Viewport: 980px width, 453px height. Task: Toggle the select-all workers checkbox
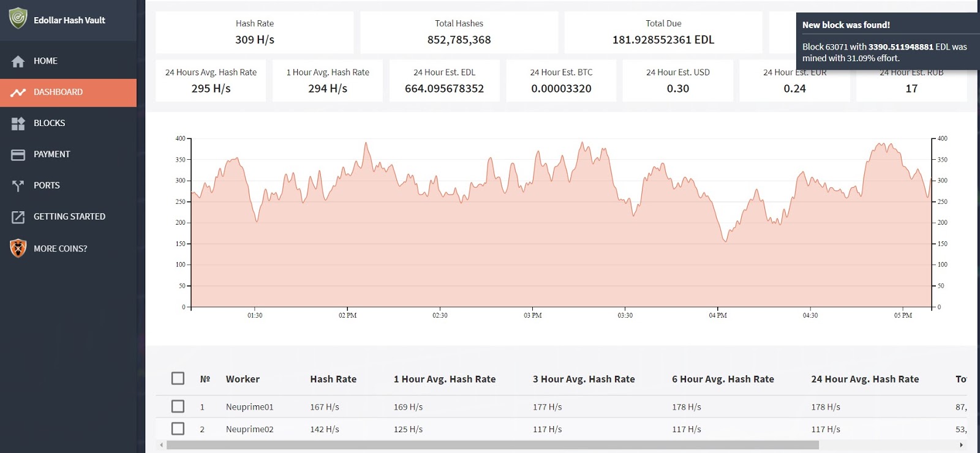point(178,378)
